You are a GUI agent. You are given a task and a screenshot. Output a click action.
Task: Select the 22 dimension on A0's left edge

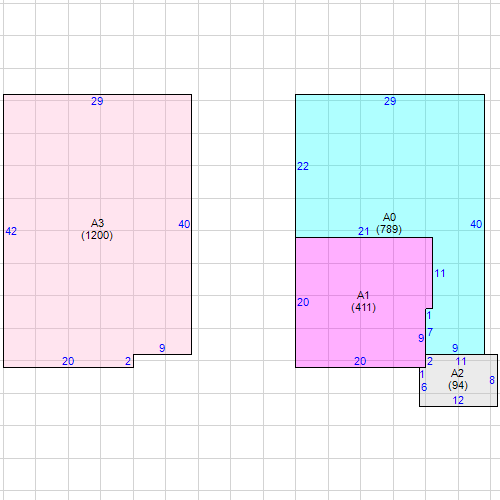pos(303,166)
